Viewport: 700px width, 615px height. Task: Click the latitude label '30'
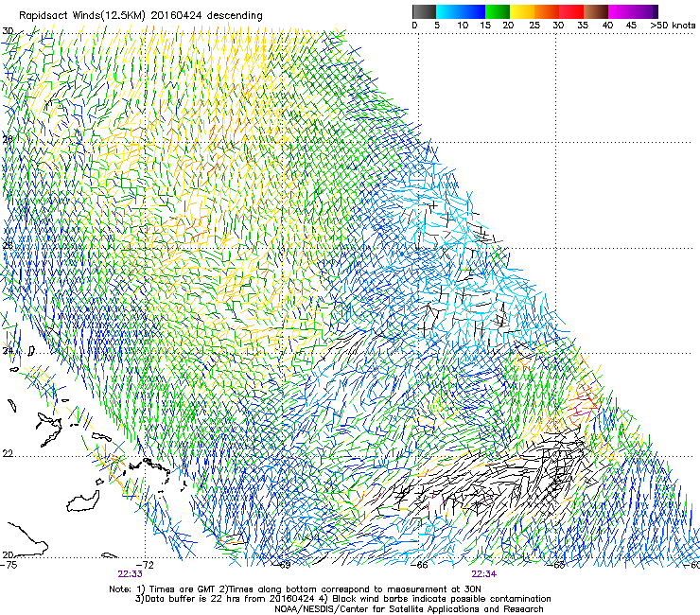coord(8,31)
